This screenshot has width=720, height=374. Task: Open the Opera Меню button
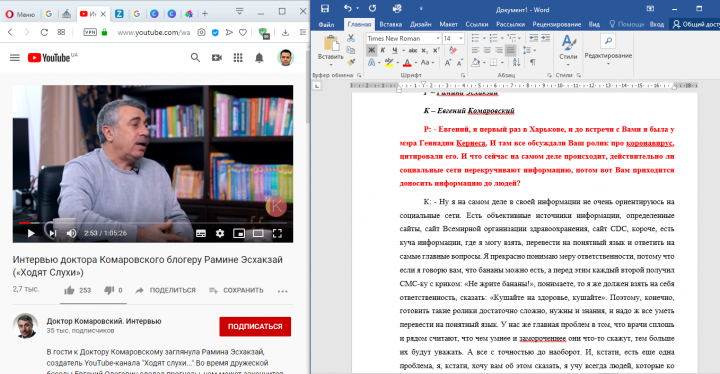pyautogui.click(x=20, y=14)
